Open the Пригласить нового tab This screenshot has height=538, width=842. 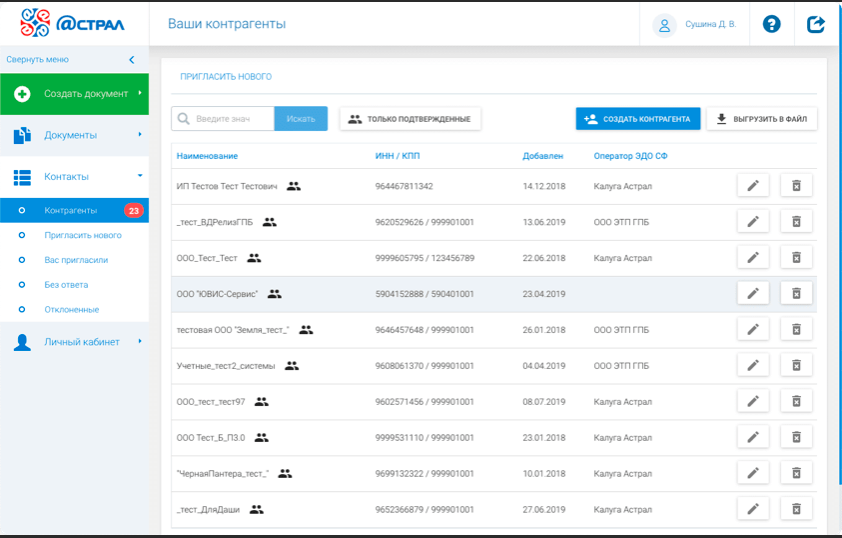click(226, 77)
